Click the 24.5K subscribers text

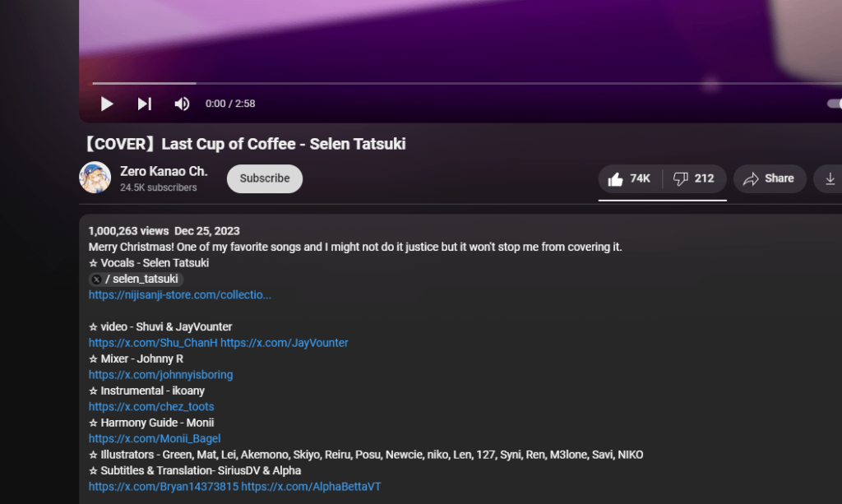[159, 187]
